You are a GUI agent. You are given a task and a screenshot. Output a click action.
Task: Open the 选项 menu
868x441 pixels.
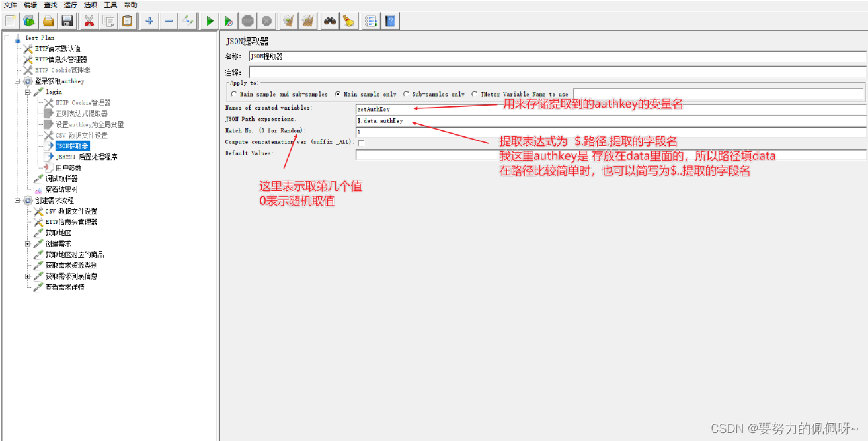click(x=91, y=5)
